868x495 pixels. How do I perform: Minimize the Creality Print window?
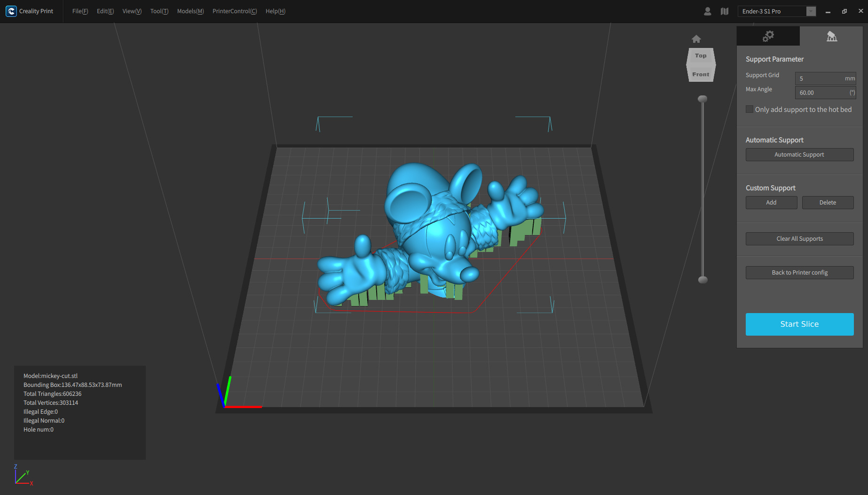click(x=828, y=11)
